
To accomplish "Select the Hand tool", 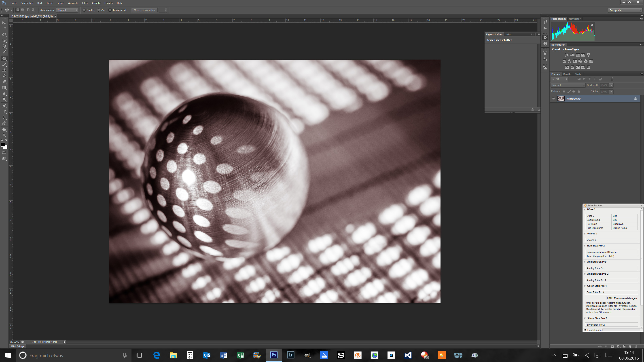I will pos(4,129).
